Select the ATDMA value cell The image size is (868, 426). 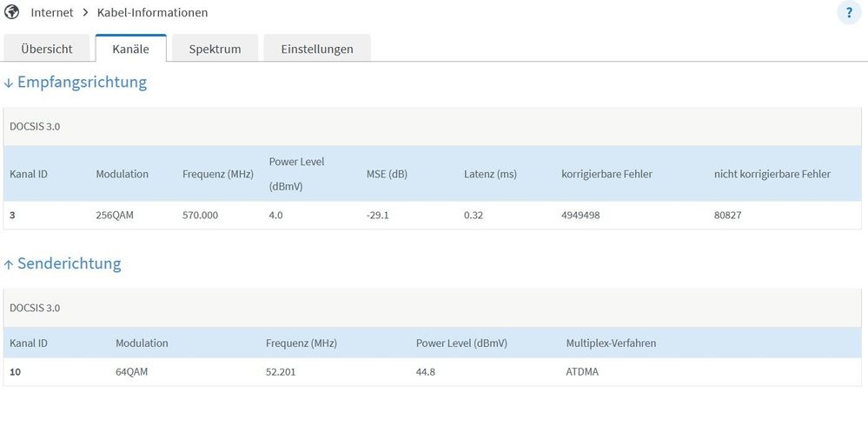[x=582, y=372]
